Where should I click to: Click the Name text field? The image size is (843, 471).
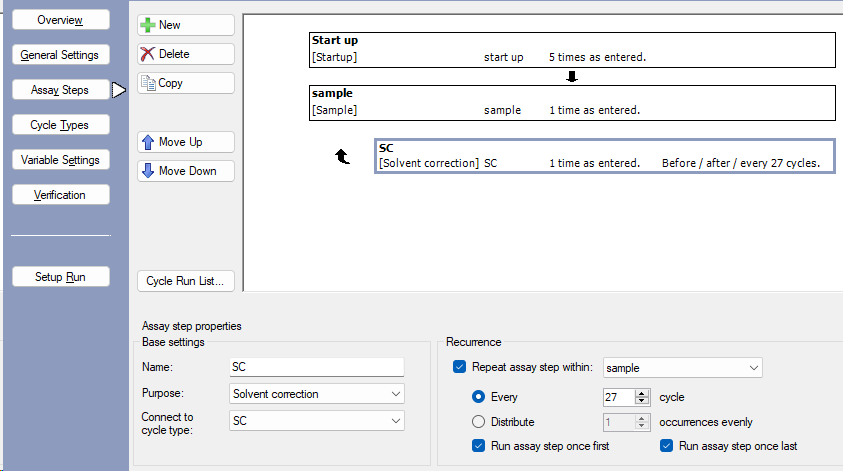[x=316, y=367]
